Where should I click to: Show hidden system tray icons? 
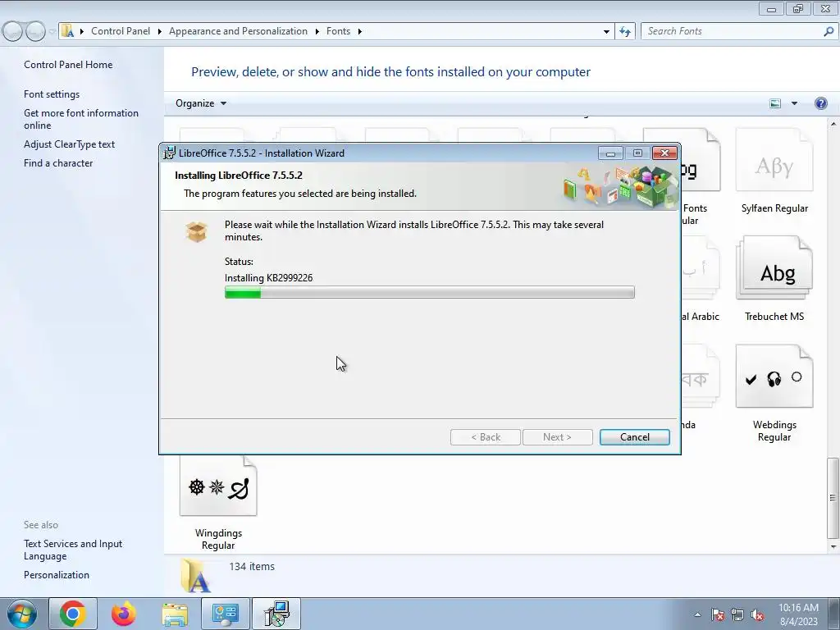[x=697, y=614]
